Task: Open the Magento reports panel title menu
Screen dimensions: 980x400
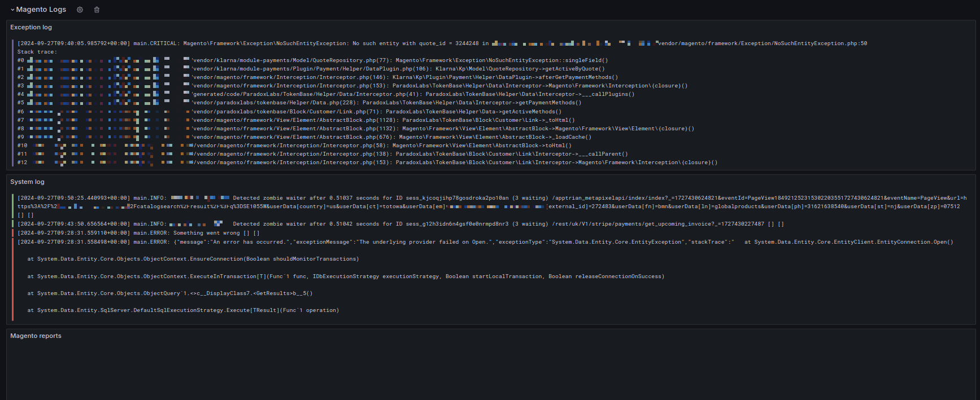Action: point(36,336)
